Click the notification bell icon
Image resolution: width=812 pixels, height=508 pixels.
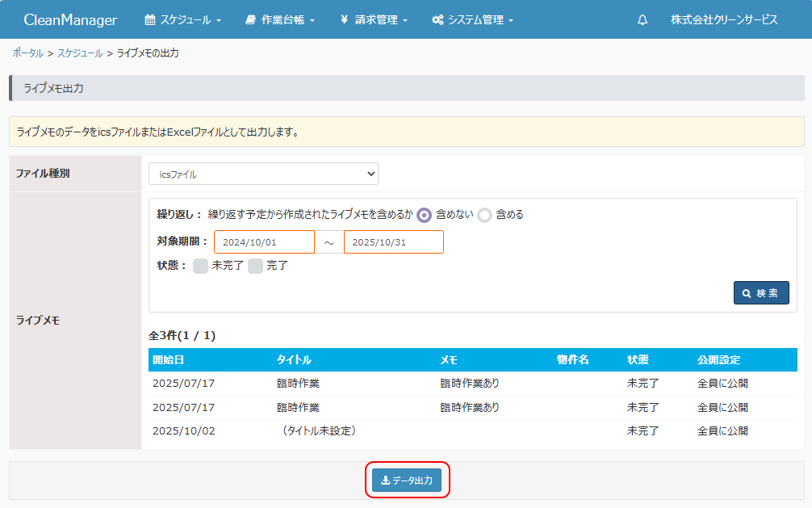(642, 20)
